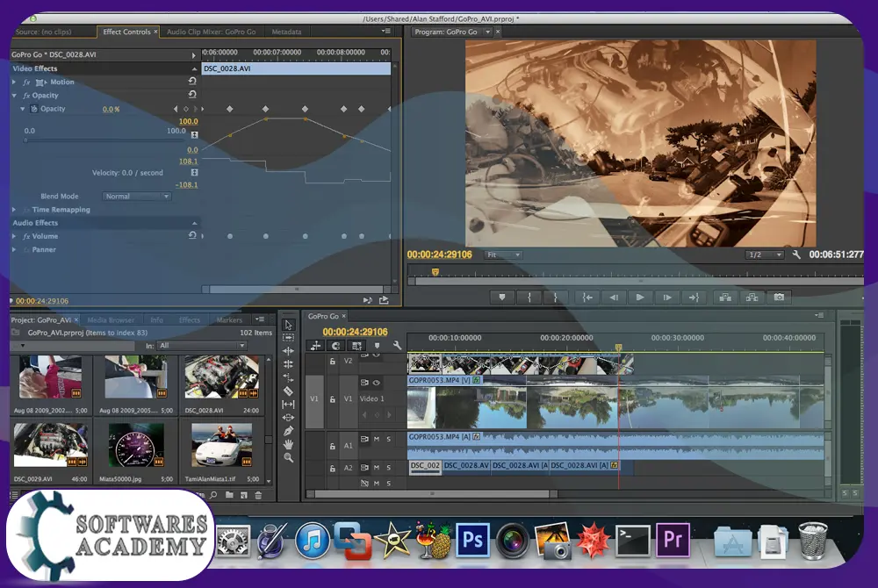Click Program monitor playhead marker
878x588 pixels.
(435, 272)
